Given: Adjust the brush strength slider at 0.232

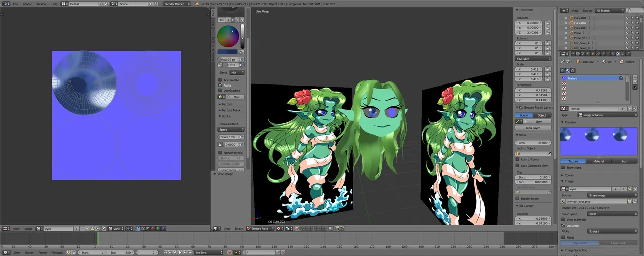Looking at the screenshot, I should click(230, 65).
